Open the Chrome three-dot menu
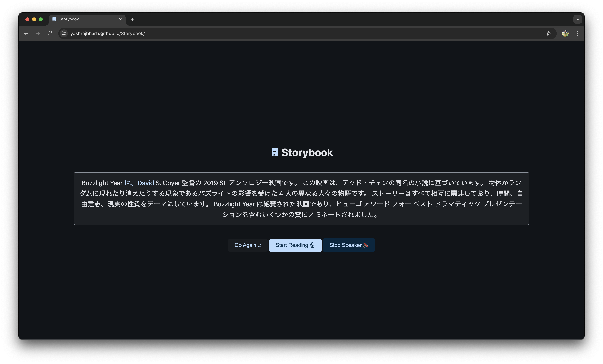The width and height of the screenshot is (603, 364). coord(577,33)
